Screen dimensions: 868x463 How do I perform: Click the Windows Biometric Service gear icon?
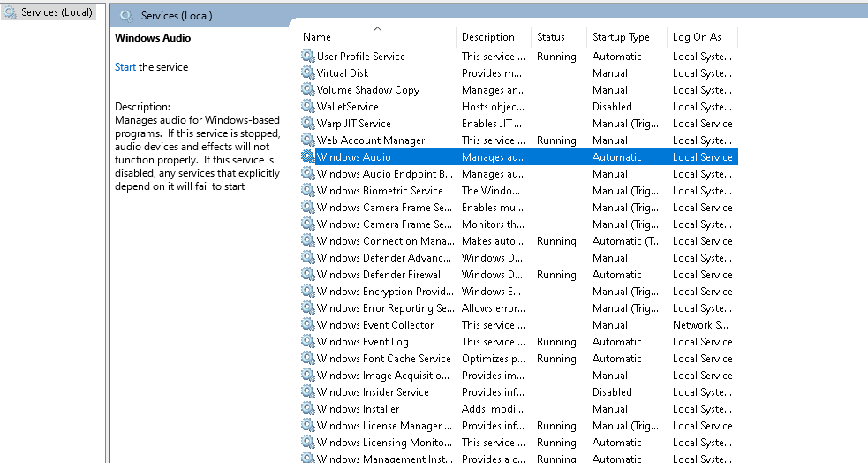tap(308, 190)
